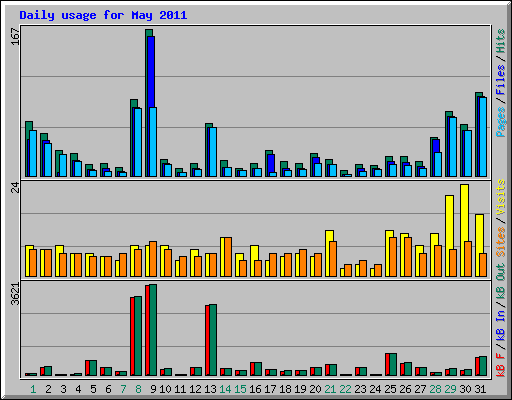The width and height of the screenshot is (512, 400).
Task: Select day label "11" on the x-axis
Action: [180, 389]
